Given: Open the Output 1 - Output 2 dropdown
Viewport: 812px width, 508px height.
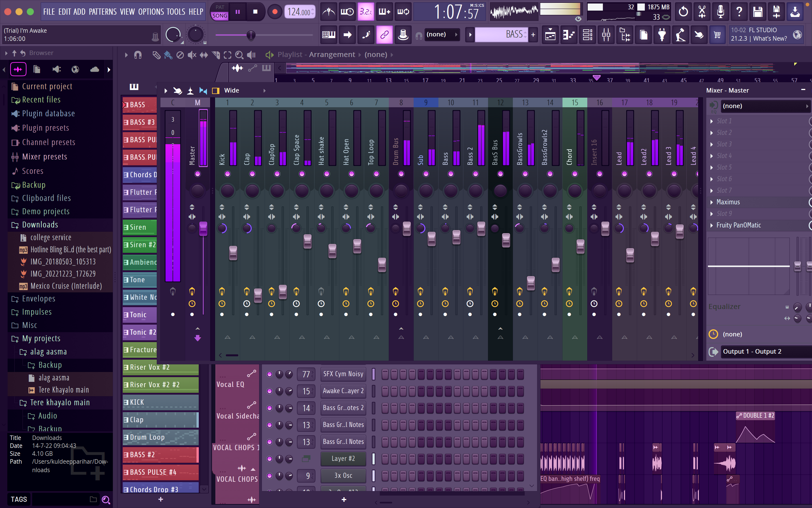Looking at the screenshot, I should [x=766, y=351].
